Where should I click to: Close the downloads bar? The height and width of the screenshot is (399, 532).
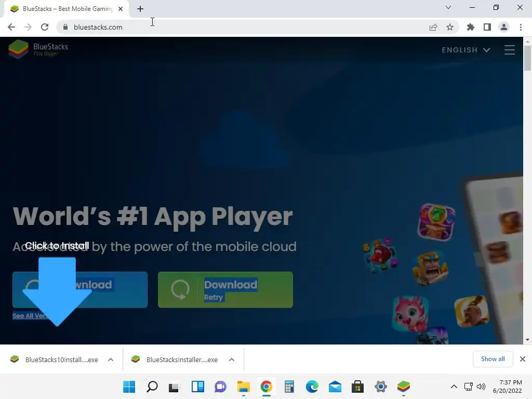coord(523,359)
